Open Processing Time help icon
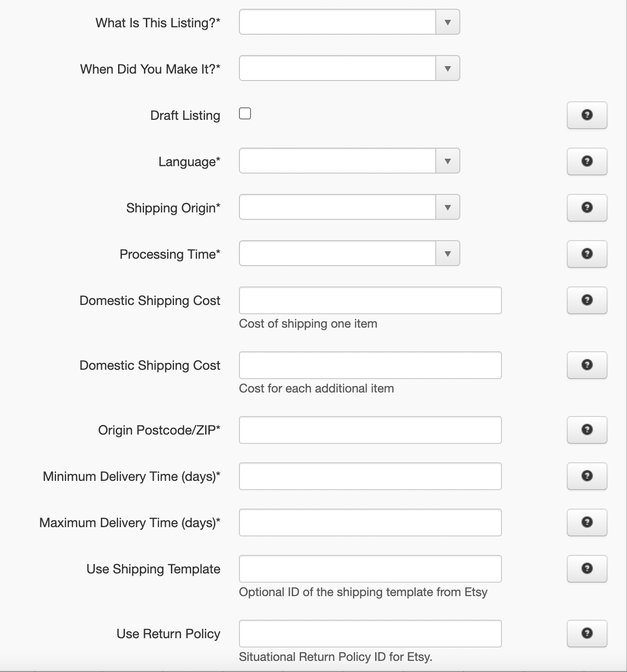Viewport: 627px width, 672px height. point(587,254)
